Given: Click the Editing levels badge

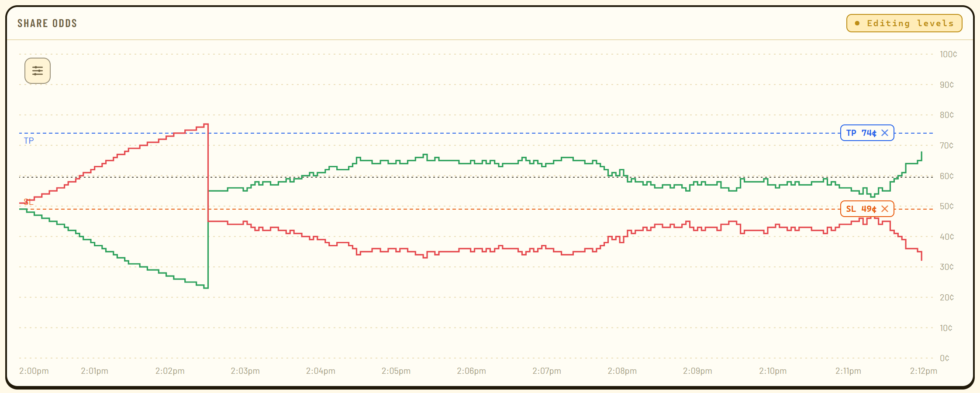Looking at the screenshot, I should [904, 23].
